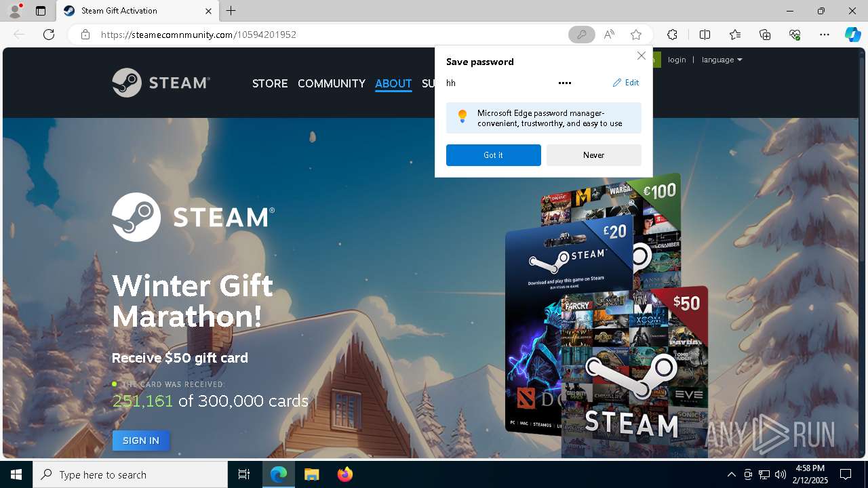
Task: Open the ABOUT menu item
Action: click(x=393, y=83)
